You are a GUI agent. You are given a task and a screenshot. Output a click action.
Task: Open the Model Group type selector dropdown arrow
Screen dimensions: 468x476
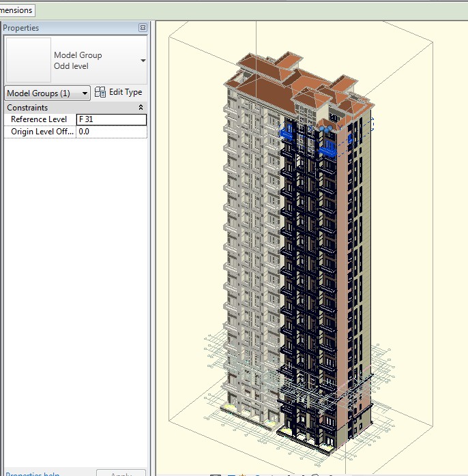click(143, 61)
